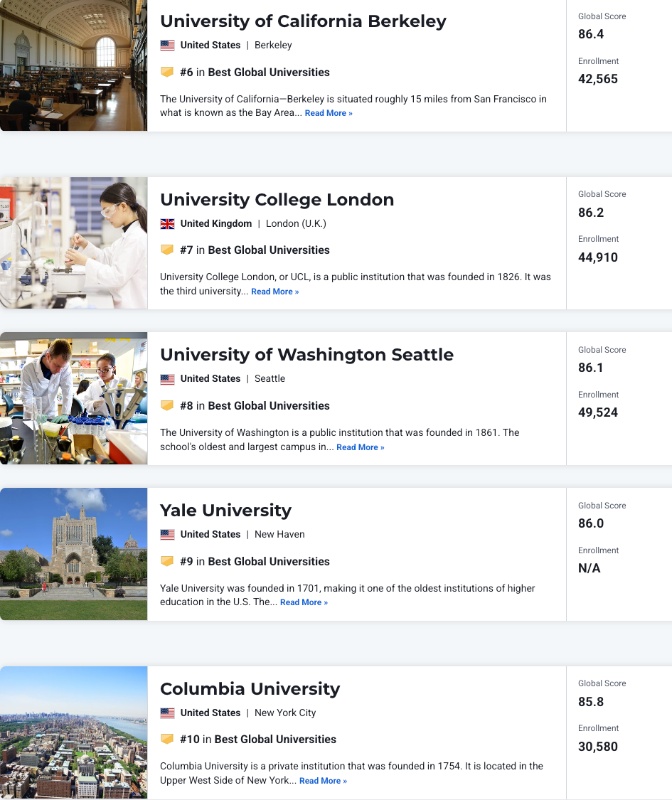This screenshot has width=672, height=800.
Task: Open University of Washington Seattle heading
Action: tap(307, 355)
